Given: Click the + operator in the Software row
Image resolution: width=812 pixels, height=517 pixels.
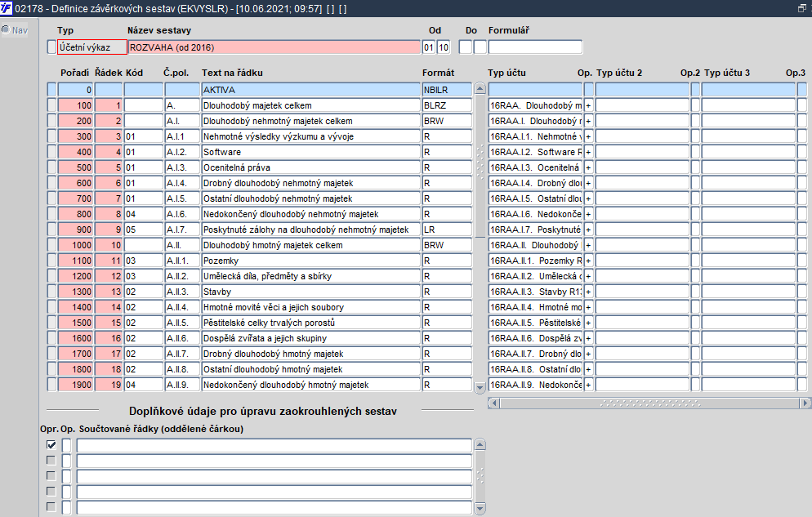Looking at the screenshot, I should [589, 152].
